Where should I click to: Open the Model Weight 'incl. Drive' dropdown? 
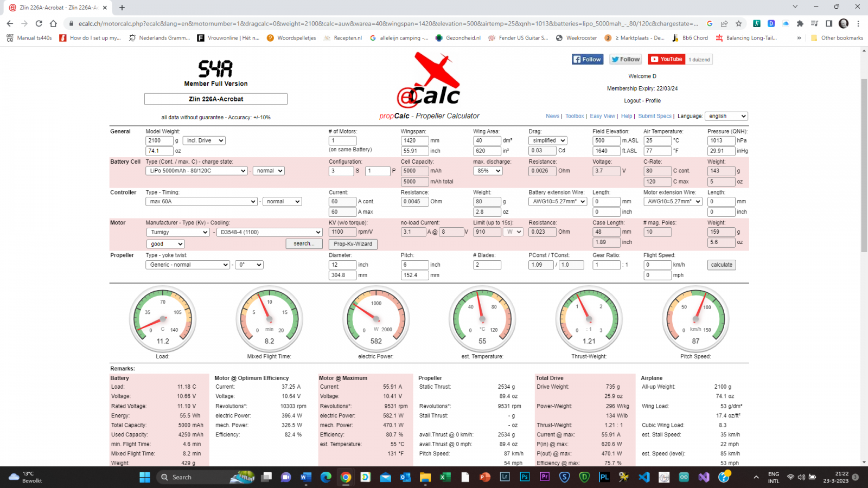pyautogui.click(x=204, y=140)
